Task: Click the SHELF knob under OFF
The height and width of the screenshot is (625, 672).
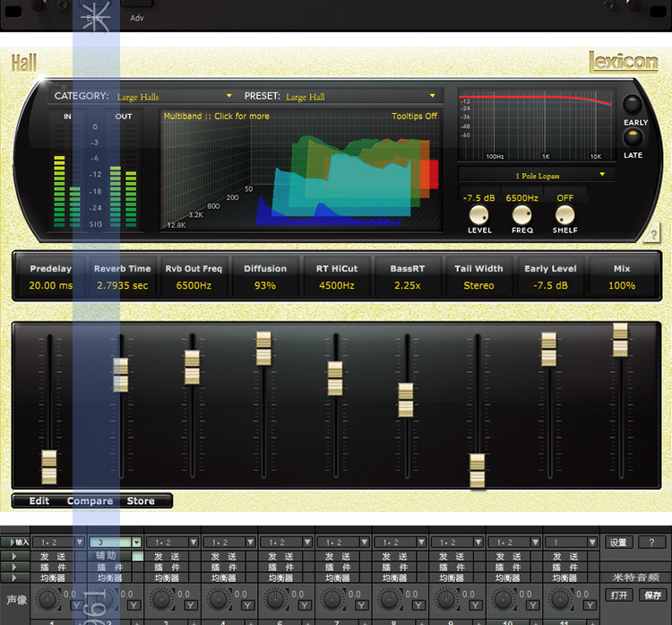Action: (x=564, y=214)
